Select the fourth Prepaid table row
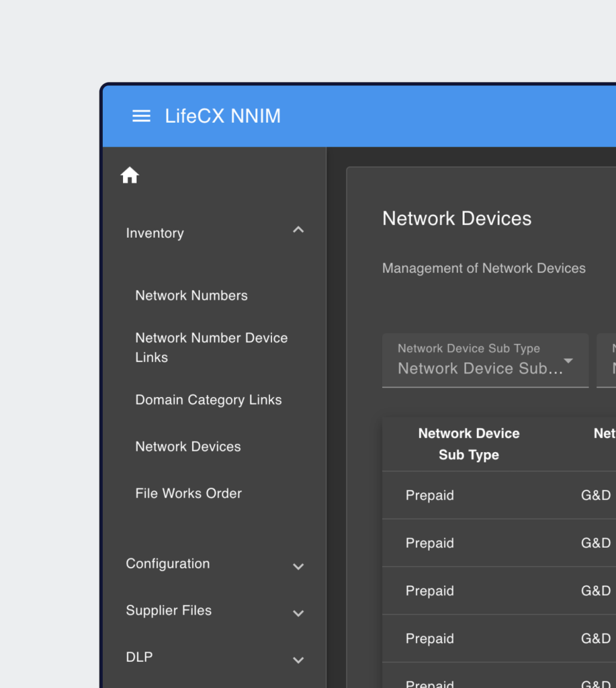Image resolution: width=616 pixels, height=688 pixels. click(x=430, y=638)
